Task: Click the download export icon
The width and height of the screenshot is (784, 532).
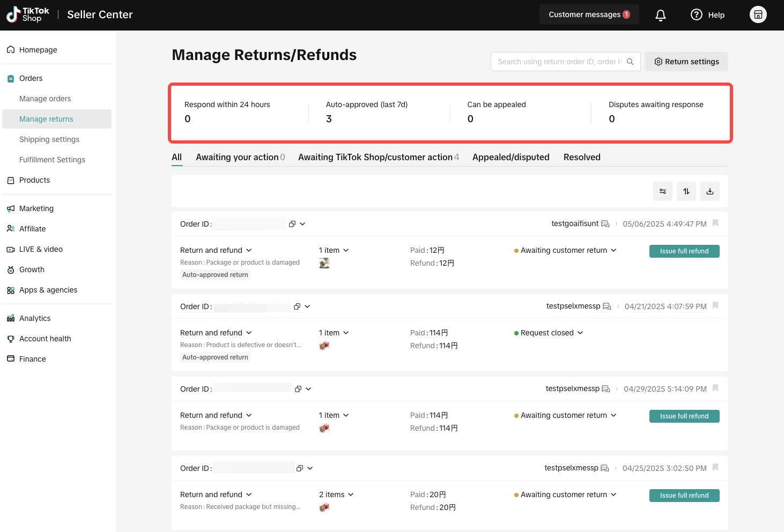Action: [710, 191]
